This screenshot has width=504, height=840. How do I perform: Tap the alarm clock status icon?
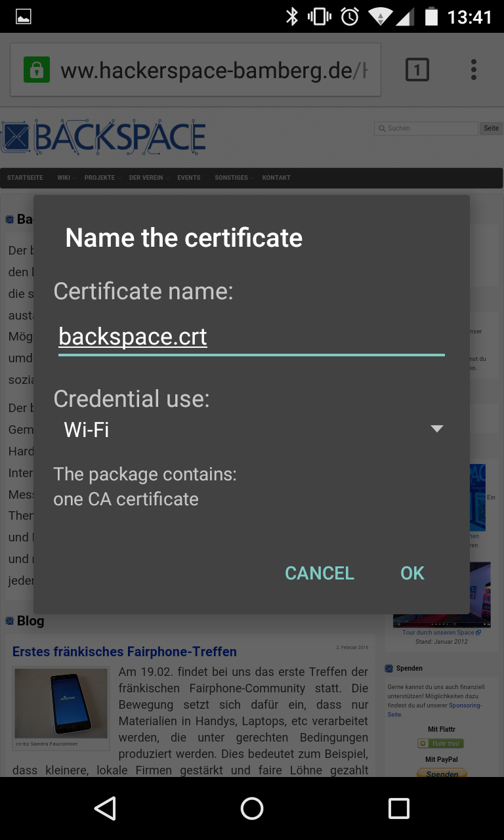pyautogui.click(x=350, y=16)
